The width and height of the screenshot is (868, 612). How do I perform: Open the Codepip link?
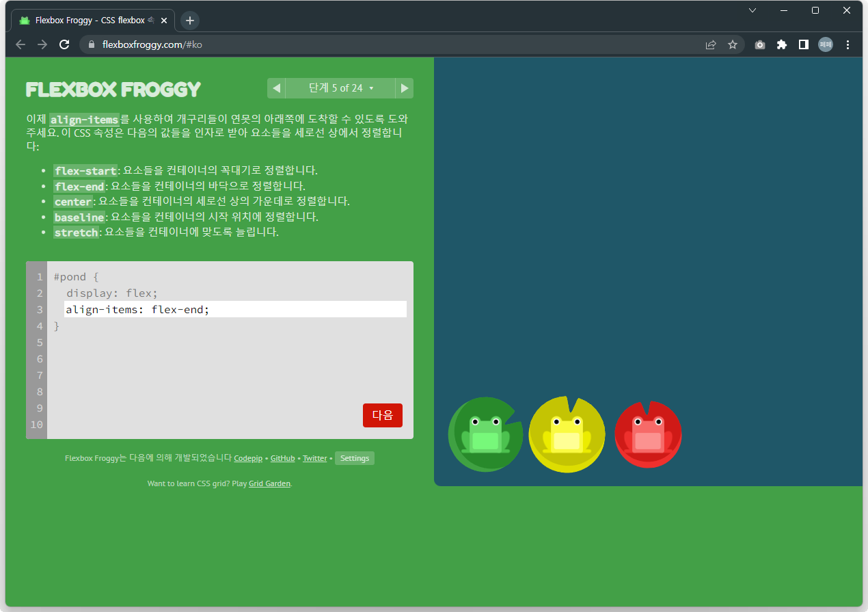coord(248,458)
